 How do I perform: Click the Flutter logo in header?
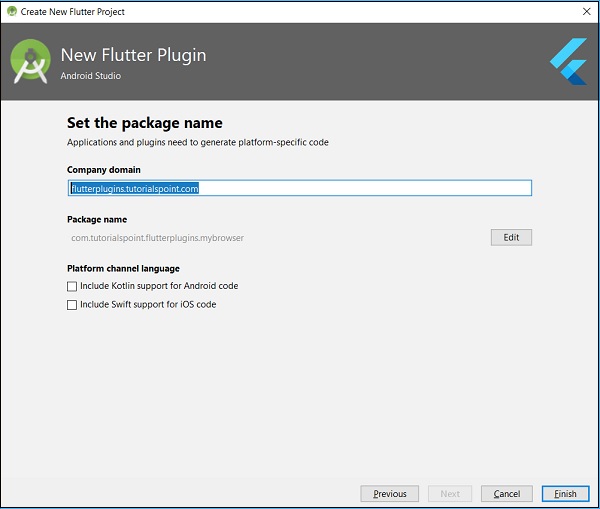568,61
